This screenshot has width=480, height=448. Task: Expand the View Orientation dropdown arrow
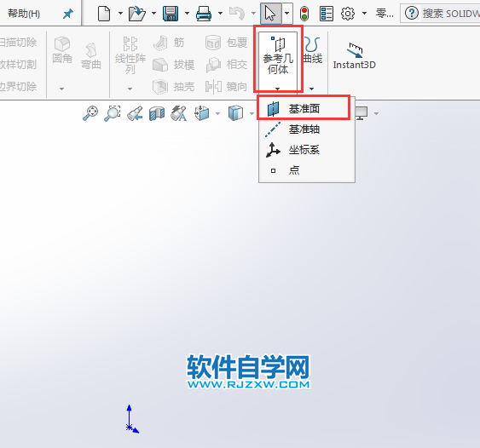(217, 114)
